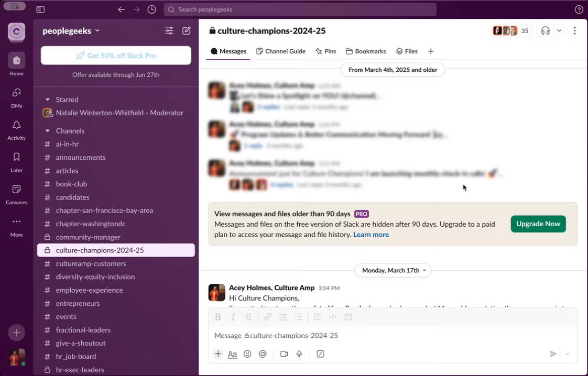Open the Monday, March 17th date dropdown
This screenshot has width=588, height=376.
(x=393, y=270)
